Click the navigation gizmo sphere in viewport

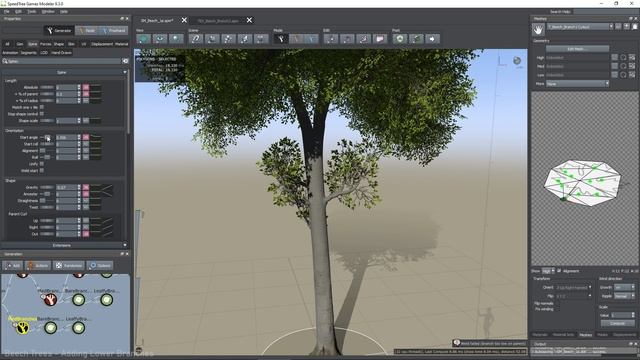pyautogui.click(x=517, y=61)
